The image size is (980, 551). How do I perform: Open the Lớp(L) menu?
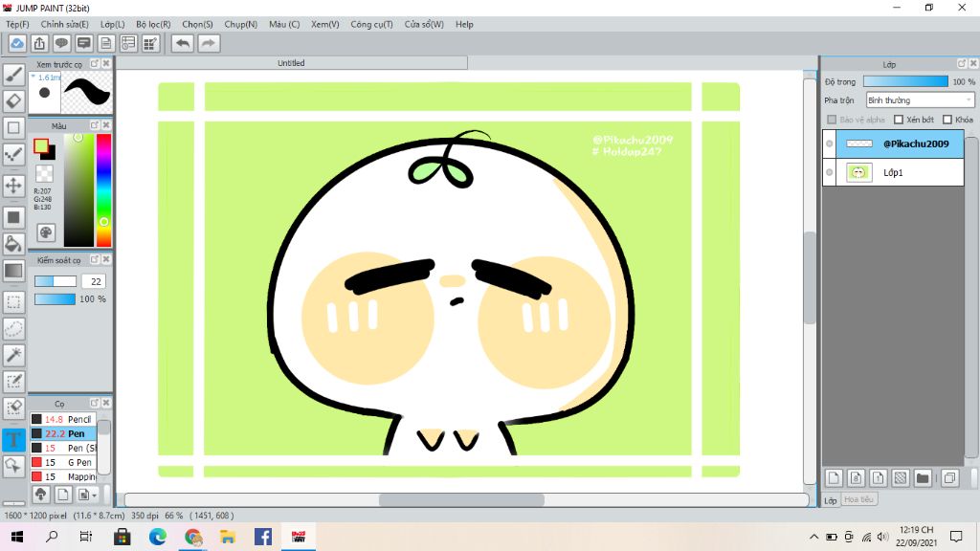[113, 24]
